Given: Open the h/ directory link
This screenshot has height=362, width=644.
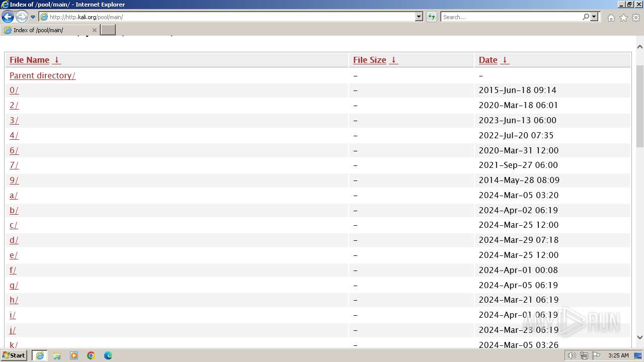Looking at the screenshot, I should [14, 300].
